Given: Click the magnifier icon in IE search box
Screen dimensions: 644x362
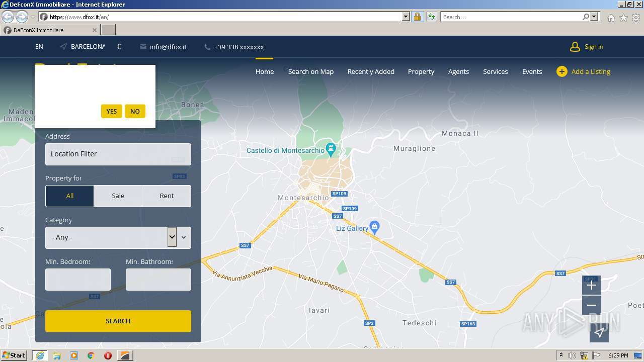Looking at the screenshot, I should 586,17.
